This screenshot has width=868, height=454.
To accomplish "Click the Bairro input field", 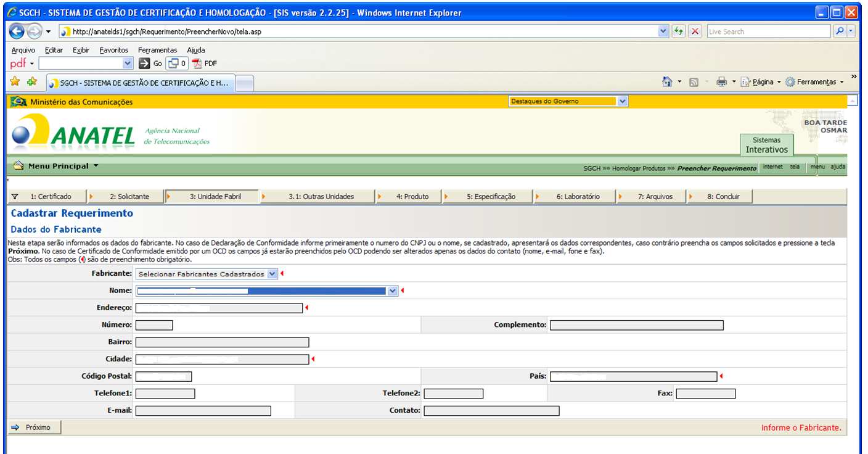I will pyautogui.click(x=222, y=342).
